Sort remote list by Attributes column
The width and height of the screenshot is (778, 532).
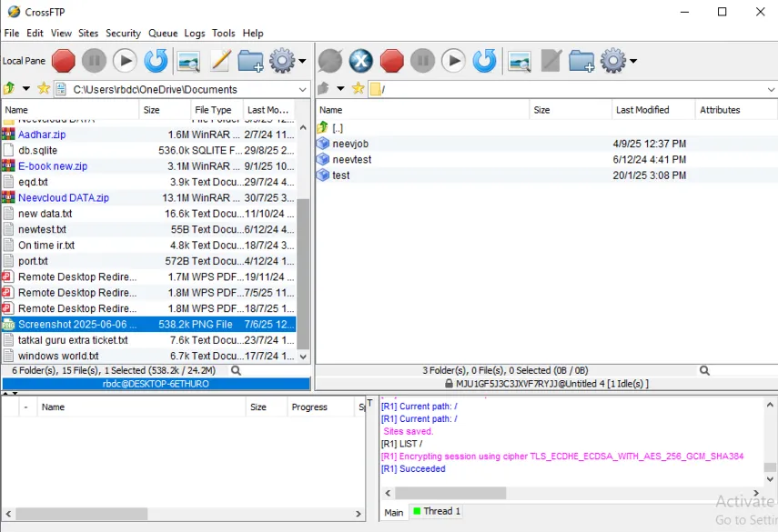[x=736, y=109]
